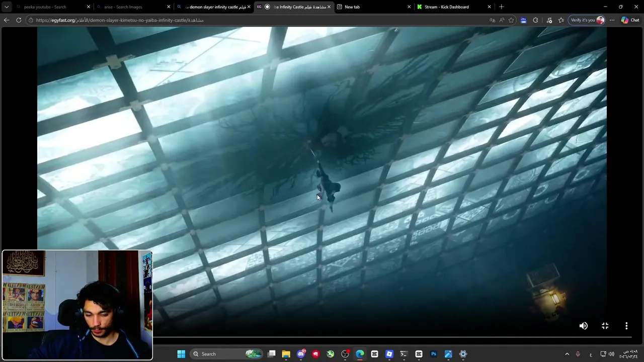Click the Microsoft Edge taskbar icon
Screen dimensions: 644x362
[x=360, y=354]
